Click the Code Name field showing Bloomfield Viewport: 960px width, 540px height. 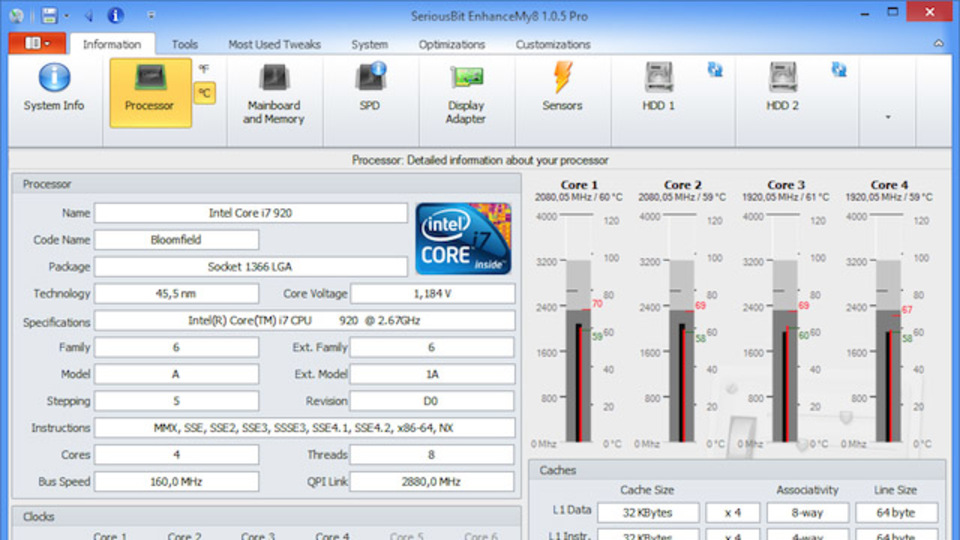pos(176,240)
